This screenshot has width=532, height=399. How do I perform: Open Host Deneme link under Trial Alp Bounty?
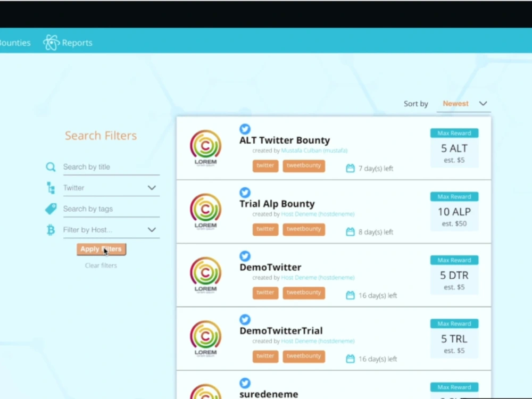point(318,214)
